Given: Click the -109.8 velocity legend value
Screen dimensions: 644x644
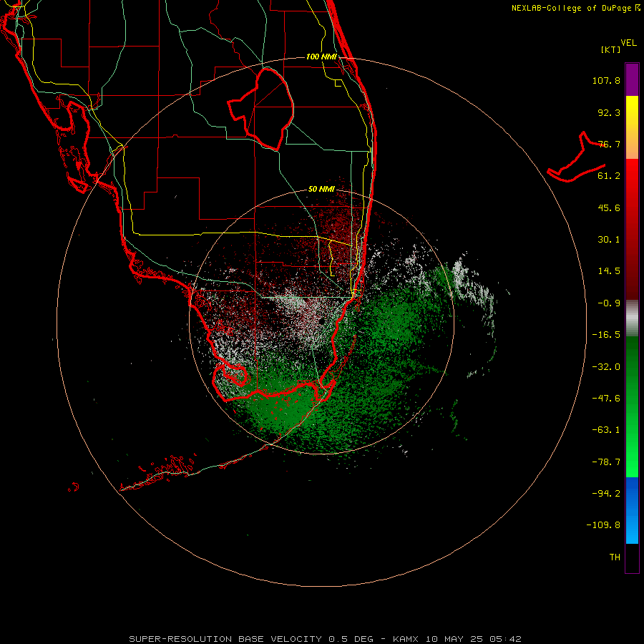Looking at the screenshot, I should (x=603, y=525).
